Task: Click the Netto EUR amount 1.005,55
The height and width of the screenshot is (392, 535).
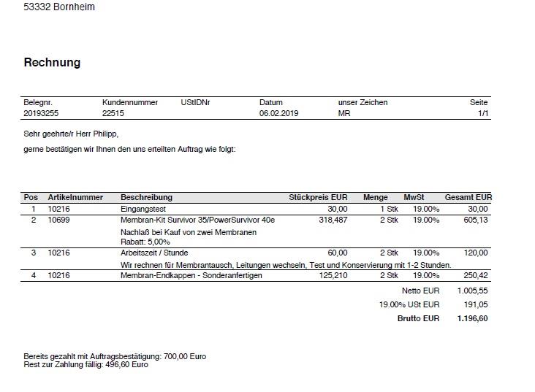Action: pos(472,290)
